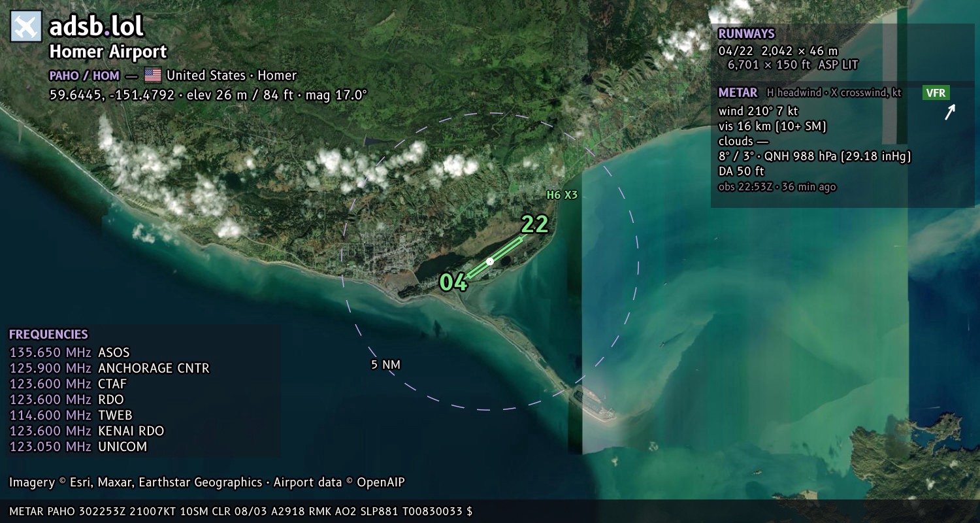Click the wind 210° 7 kt line
This screenshot has width=980, height=523.
(x=758, y=111)
